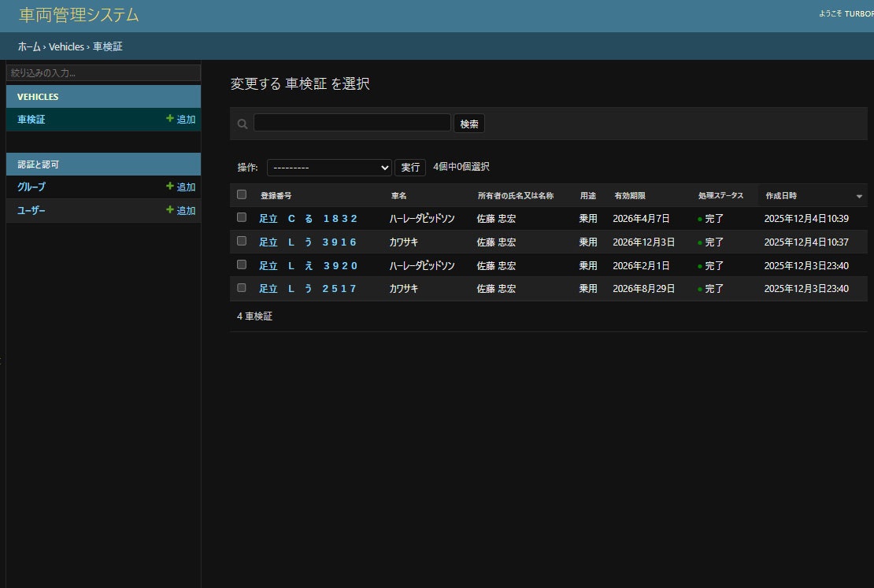This screenshot has height=588, width=874.
Task: Check the row for 足立 L う 2517
Action: tap(242, 287)
